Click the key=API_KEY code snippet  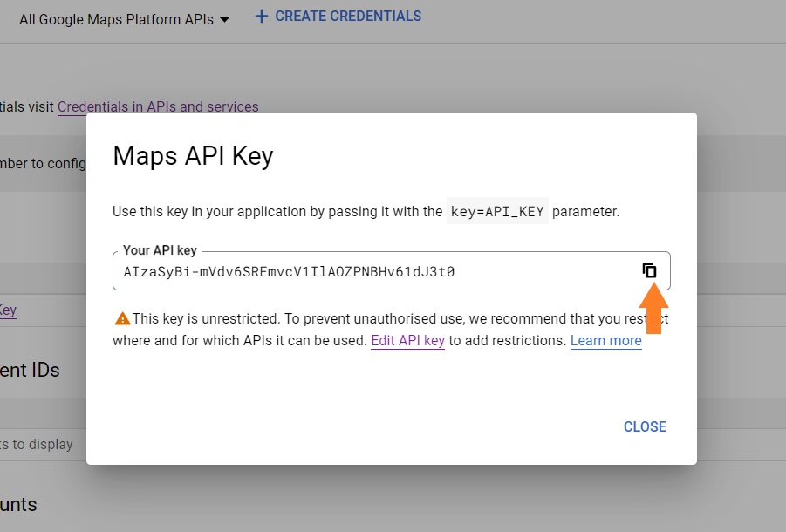[x=497, y=211]
